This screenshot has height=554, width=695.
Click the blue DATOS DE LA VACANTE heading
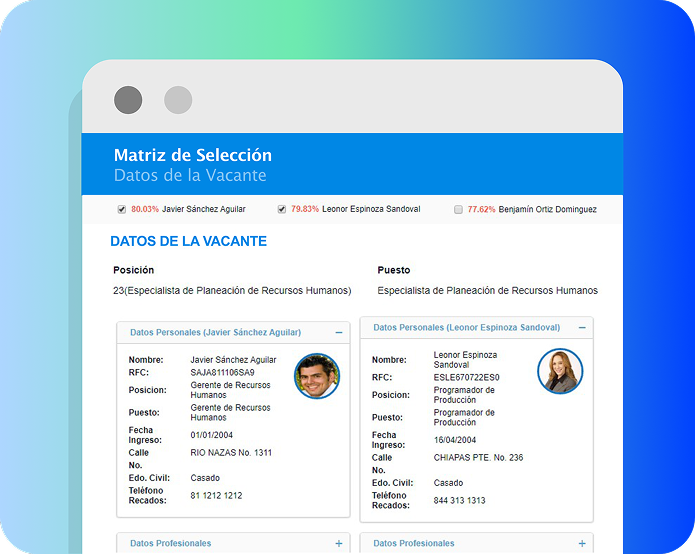[188, 241]
